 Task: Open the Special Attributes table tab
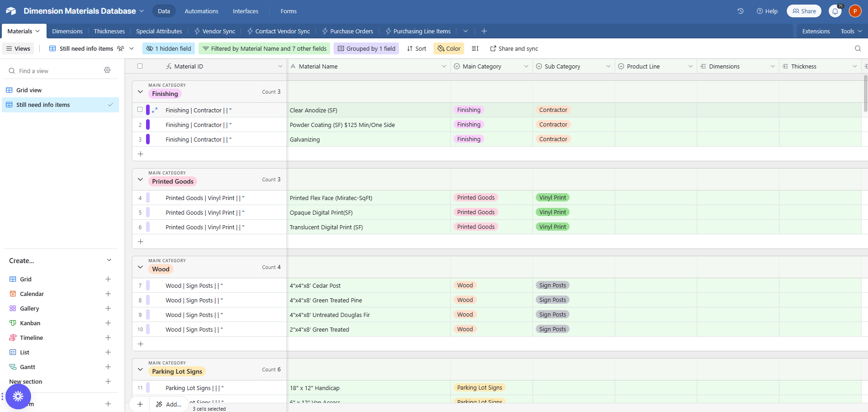click(159, 31)
